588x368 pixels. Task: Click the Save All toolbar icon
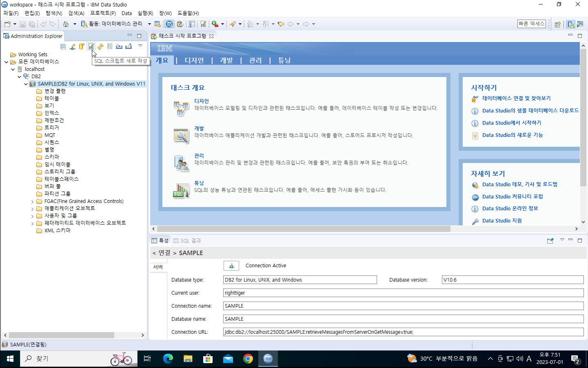click(32, 24)
